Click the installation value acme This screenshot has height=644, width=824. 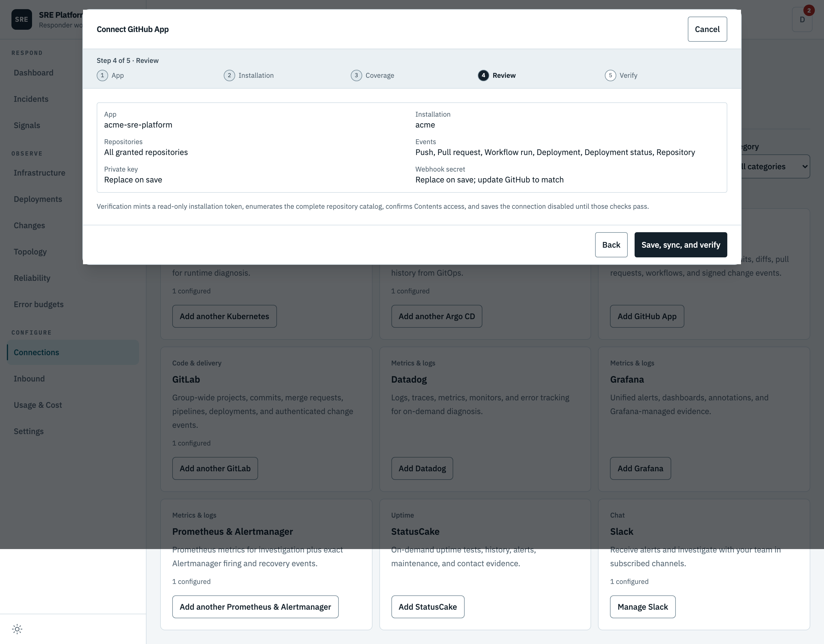[x=425, y=125]
